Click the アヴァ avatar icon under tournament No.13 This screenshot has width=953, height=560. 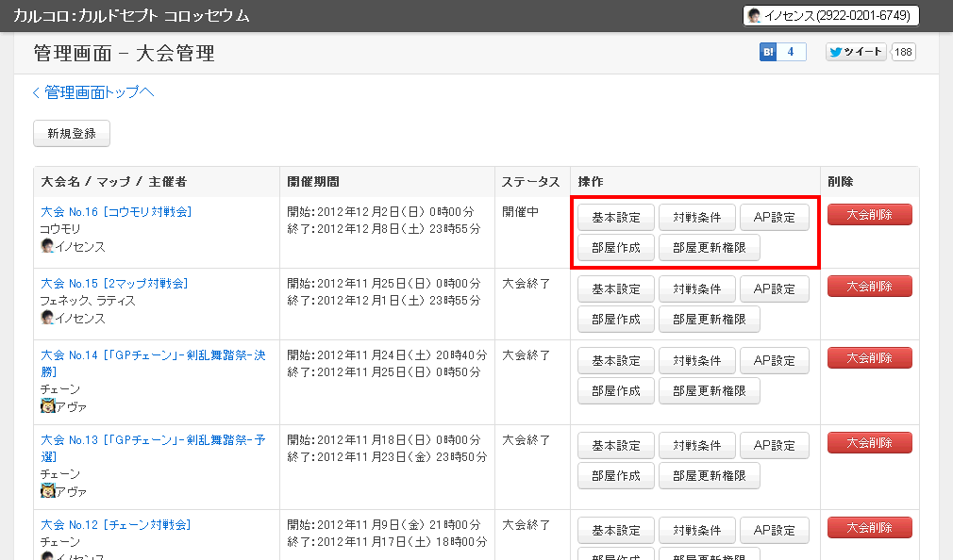[47, 491]
